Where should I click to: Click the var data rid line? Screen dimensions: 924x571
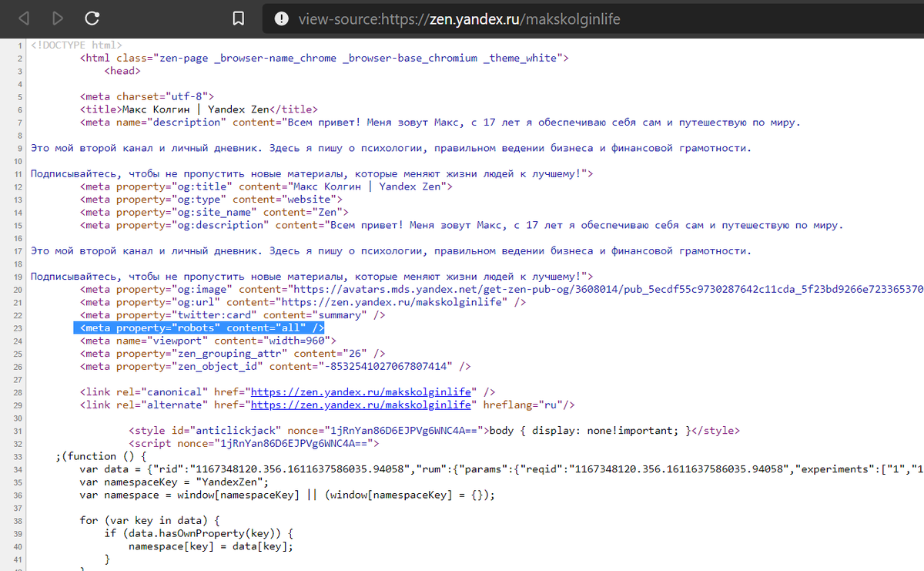coord(501,469)
